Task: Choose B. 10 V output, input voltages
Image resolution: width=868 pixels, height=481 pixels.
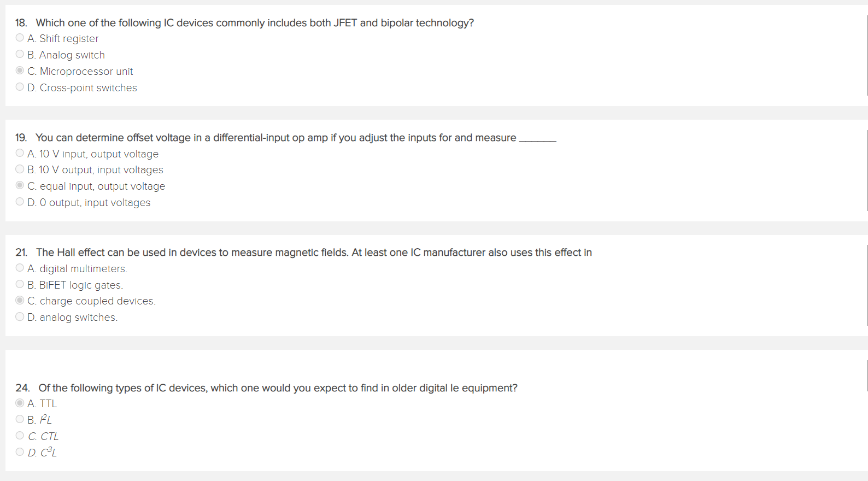Action: click(x=20, y=169)
